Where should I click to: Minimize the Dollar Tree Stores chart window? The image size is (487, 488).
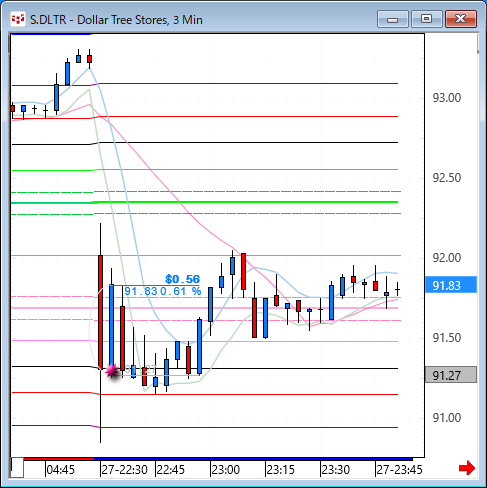coord(393,19)
